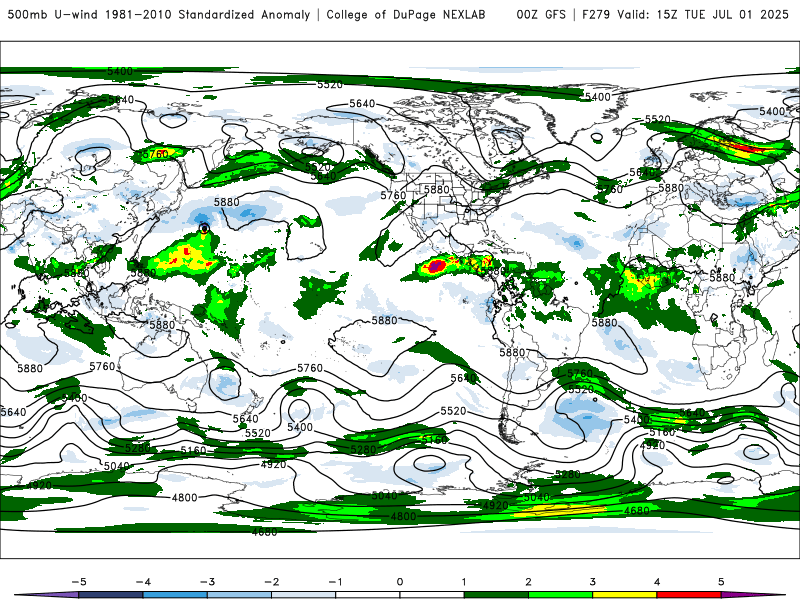Viewport: 800px width, 600px height.
Task: Click the '2' colorbar label
Action: coord(528,582)
